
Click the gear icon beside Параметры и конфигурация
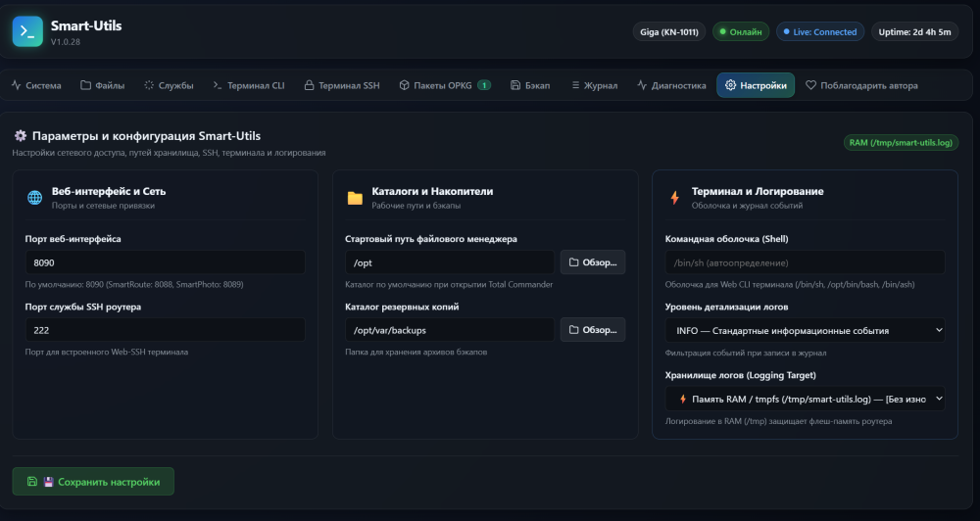pyautogui.click(x=21, y=135)
